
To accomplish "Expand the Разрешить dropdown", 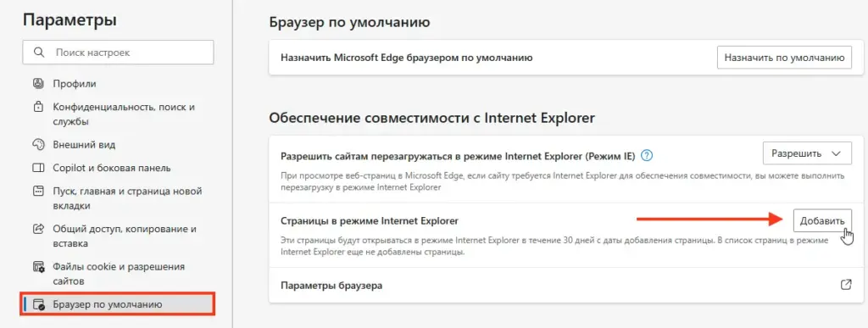I will click(807, 153).
